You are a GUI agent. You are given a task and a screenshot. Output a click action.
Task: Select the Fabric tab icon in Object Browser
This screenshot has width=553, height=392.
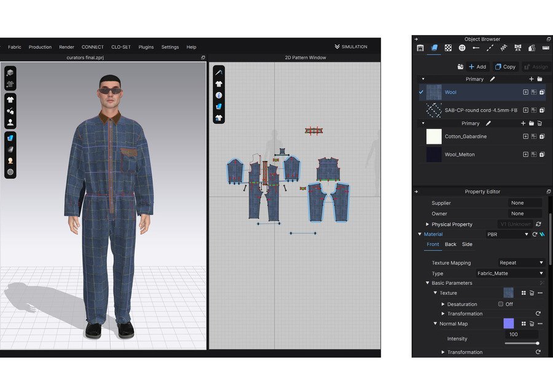(434, 48)
